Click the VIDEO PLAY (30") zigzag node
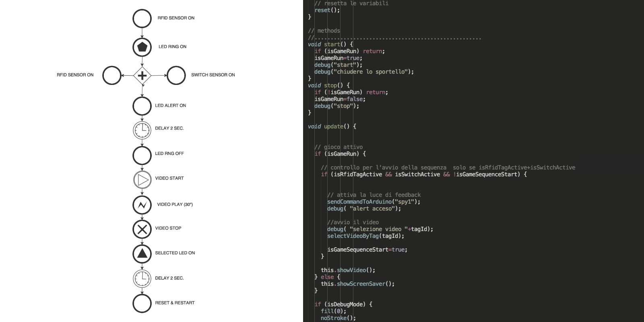This screenshot has width=644, height=322. (142, 205)
